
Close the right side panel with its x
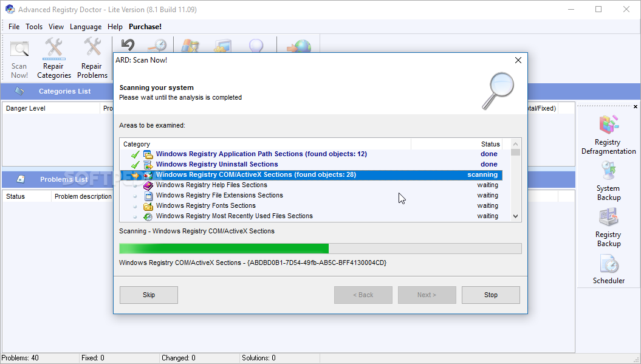636,107
